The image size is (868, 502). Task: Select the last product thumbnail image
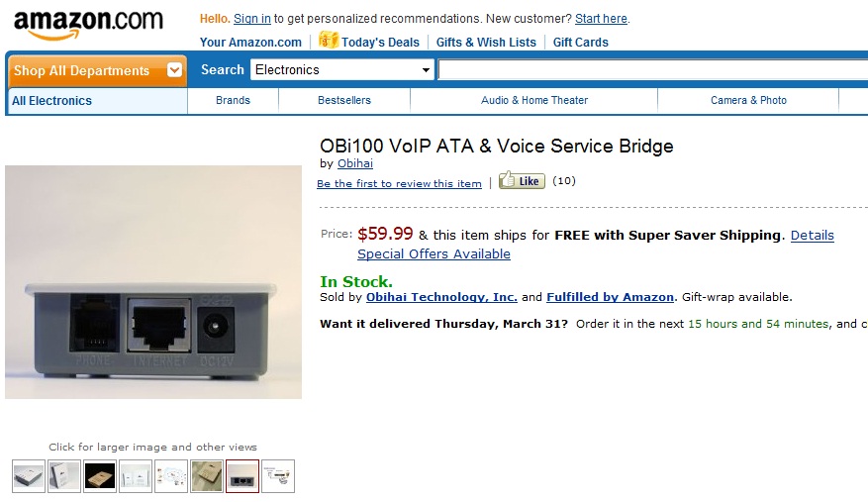pyautogui.click(x=278, y=476)
